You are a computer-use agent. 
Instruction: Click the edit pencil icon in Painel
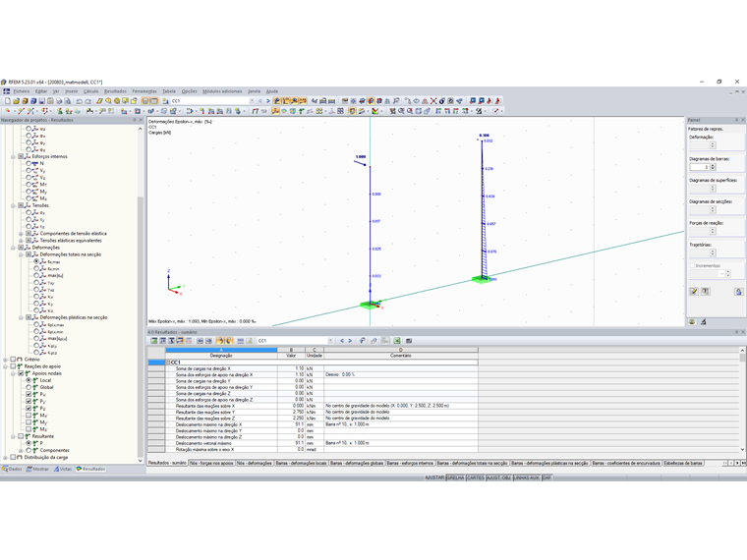(x=694, y=292)
